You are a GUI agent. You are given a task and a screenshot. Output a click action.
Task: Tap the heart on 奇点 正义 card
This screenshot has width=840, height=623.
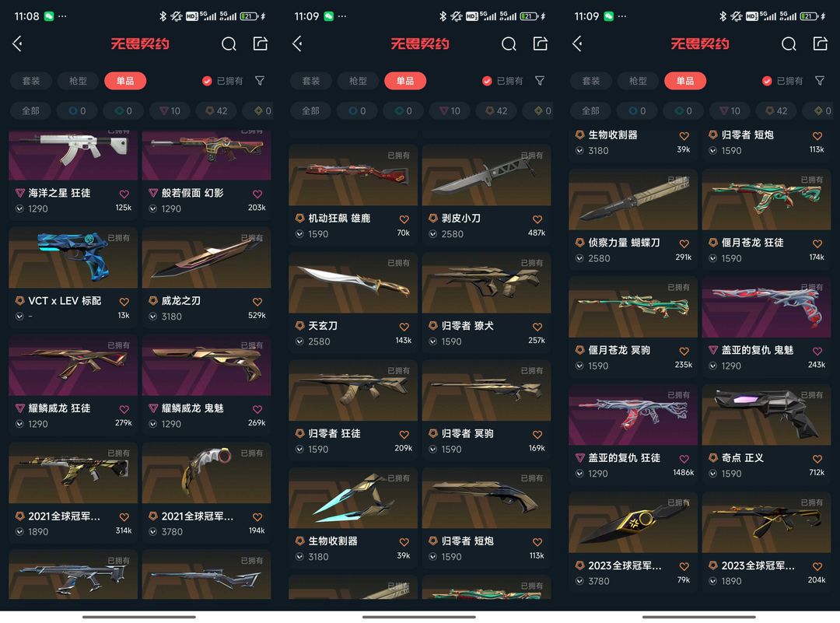pyautogui.click(x=817, y=459)
